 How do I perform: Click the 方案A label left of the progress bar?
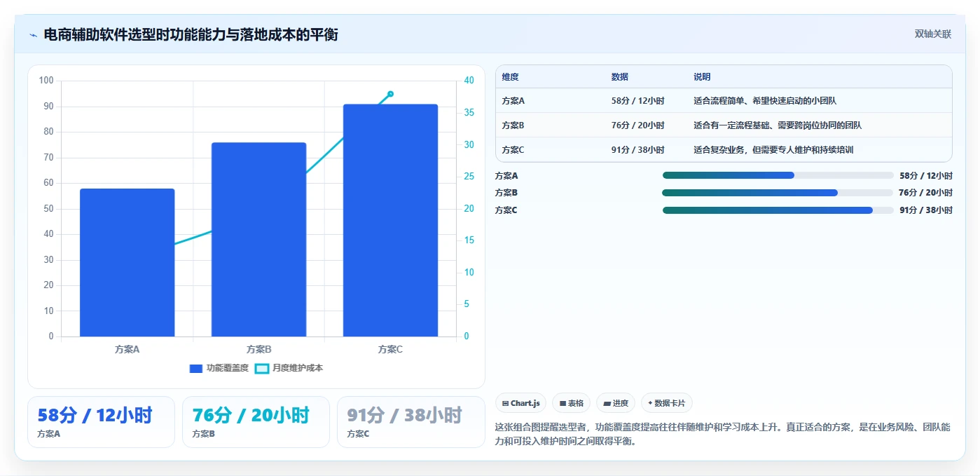(x=506, y=176)
